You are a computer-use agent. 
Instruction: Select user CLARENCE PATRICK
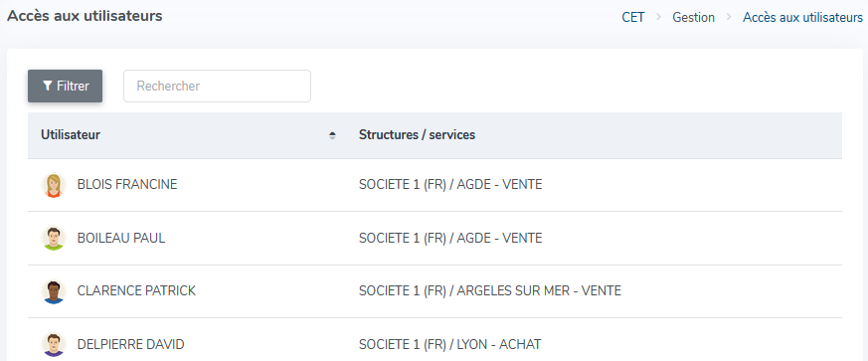136,291
